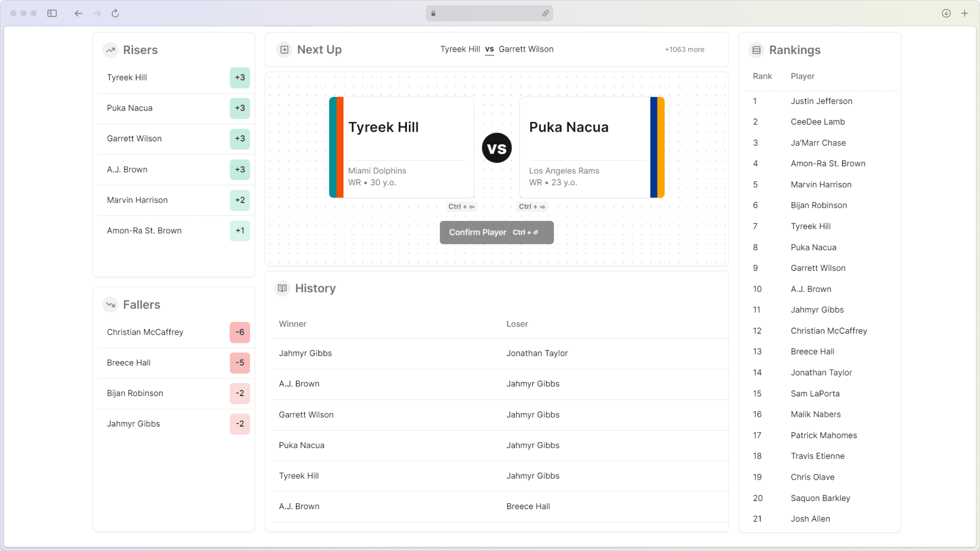Select Christian McCaffrey in Fallers list
The width and height of the screenshot is (980, 551).
click(x=145, y=332)
